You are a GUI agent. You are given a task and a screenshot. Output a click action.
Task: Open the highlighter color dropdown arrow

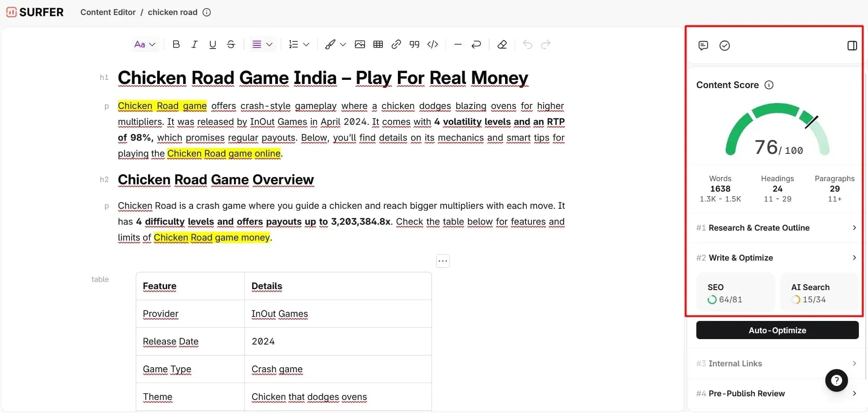[343, 44]
